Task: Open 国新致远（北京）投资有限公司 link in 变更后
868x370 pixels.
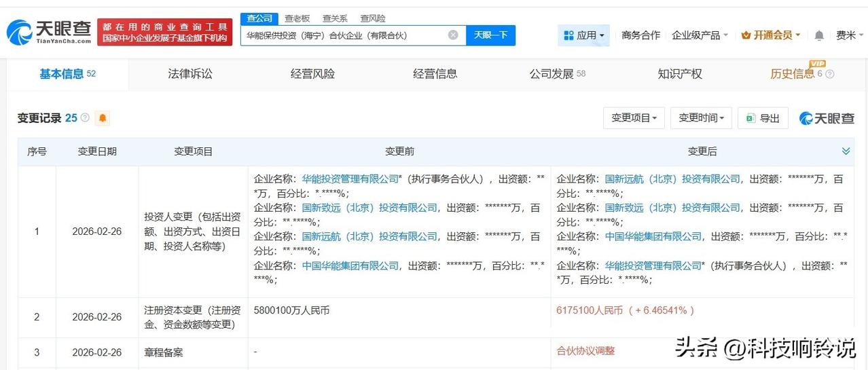Action: (672, 208)
